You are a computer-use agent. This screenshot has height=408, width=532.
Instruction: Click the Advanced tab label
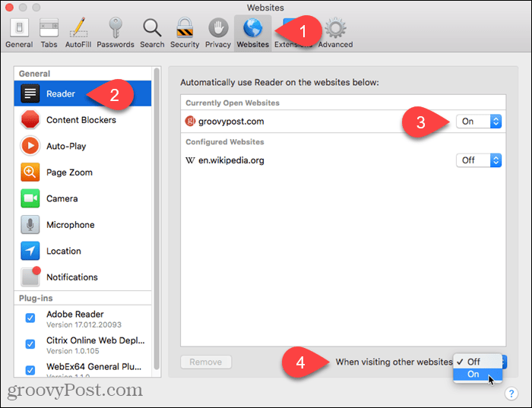336,44
